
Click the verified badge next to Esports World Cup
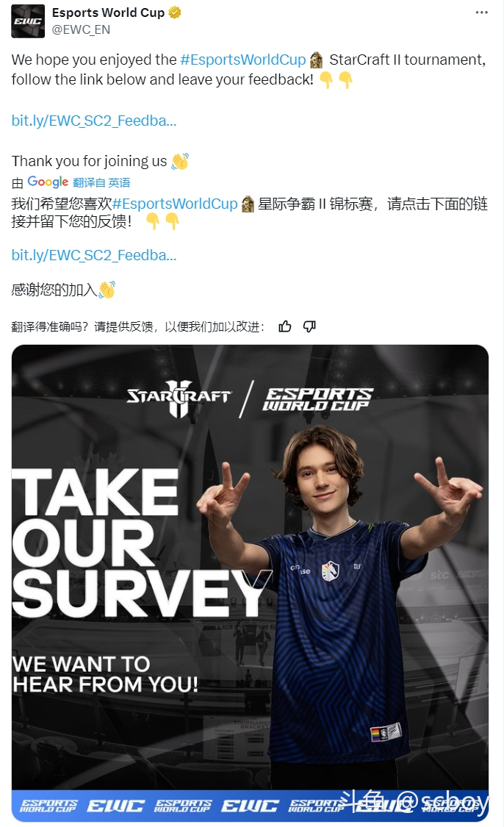(x=175, y=12)
